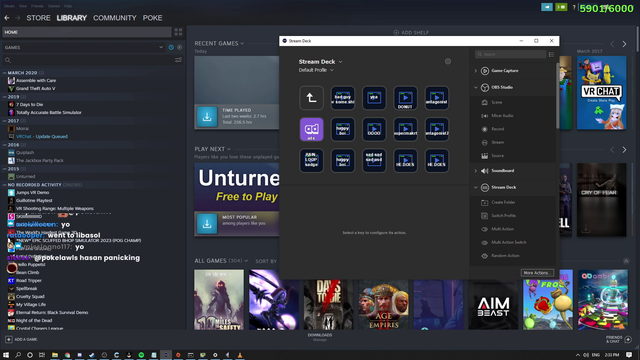
Task: Click the Stream Deck actions list scrollbar
Action: (x=557, y=95)
